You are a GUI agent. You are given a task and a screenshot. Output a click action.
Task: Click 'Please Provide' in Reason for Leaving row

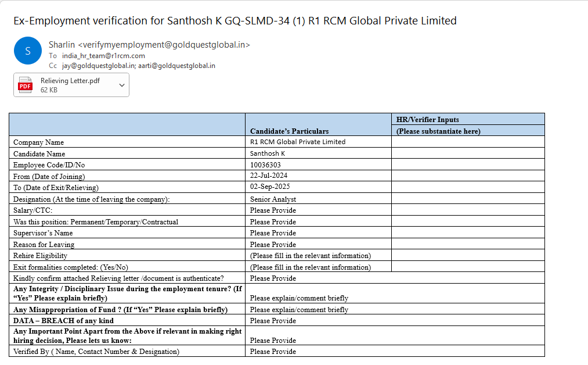coord(273,245)
